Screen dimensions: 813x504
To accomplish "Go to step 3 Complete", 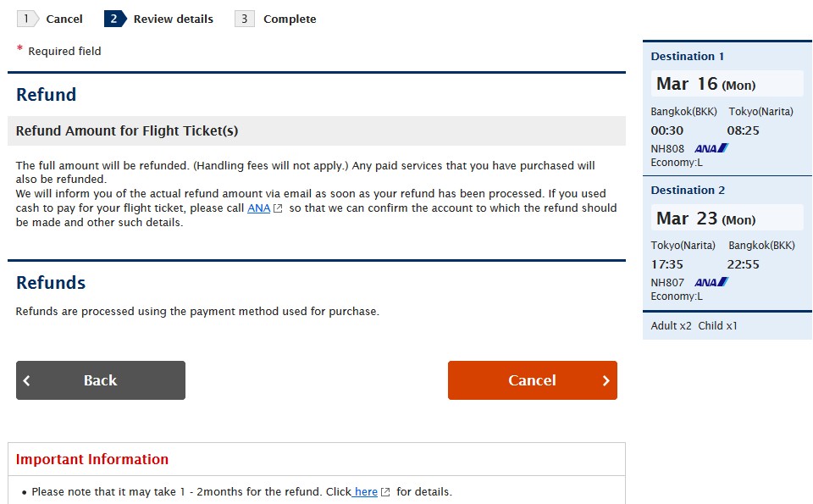I will (276, 19).
